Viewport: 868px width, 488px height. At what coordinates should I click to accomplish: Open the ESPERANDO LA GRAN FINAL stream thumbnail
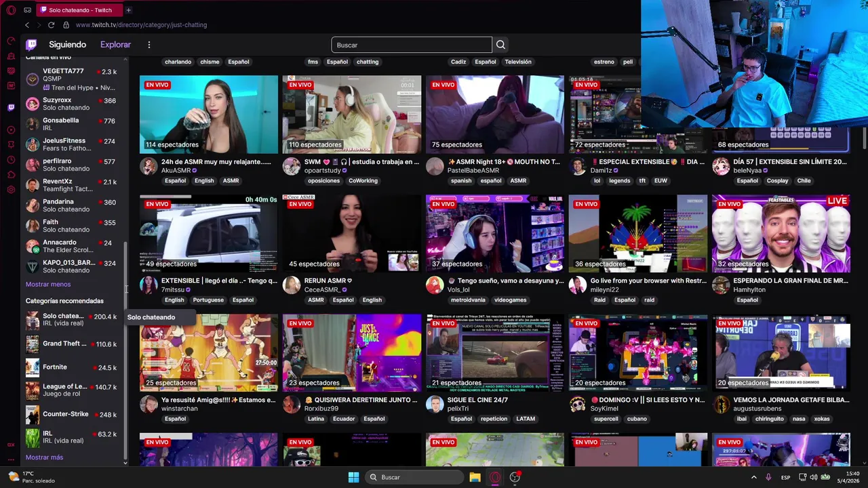click(x=781, y=234)
